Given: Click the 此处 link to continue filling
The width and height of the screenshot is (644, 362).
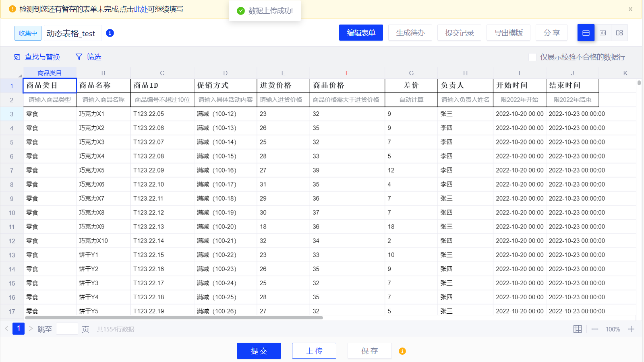Looking at the screenshot, I should (x=141, y=9).
